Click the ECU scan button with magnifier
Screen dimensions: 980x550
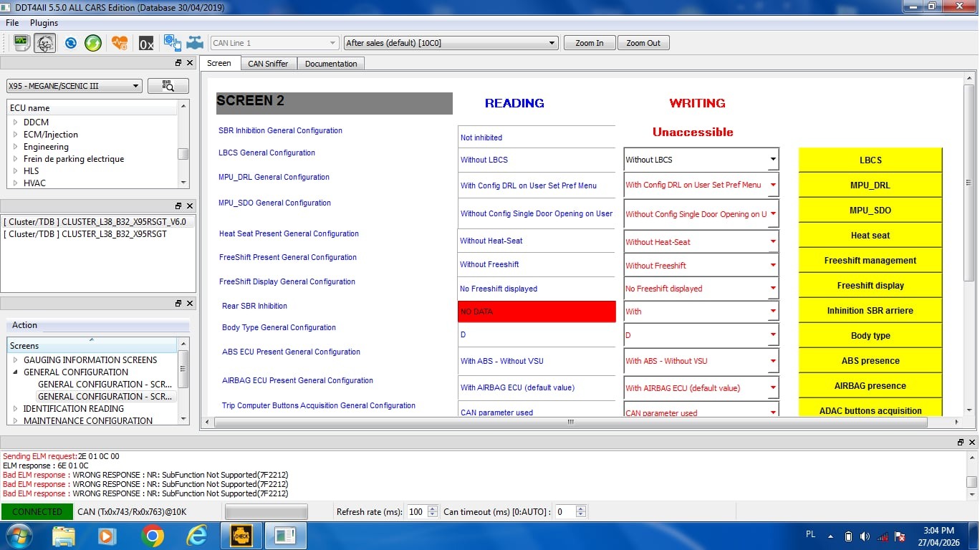(168, 86)
